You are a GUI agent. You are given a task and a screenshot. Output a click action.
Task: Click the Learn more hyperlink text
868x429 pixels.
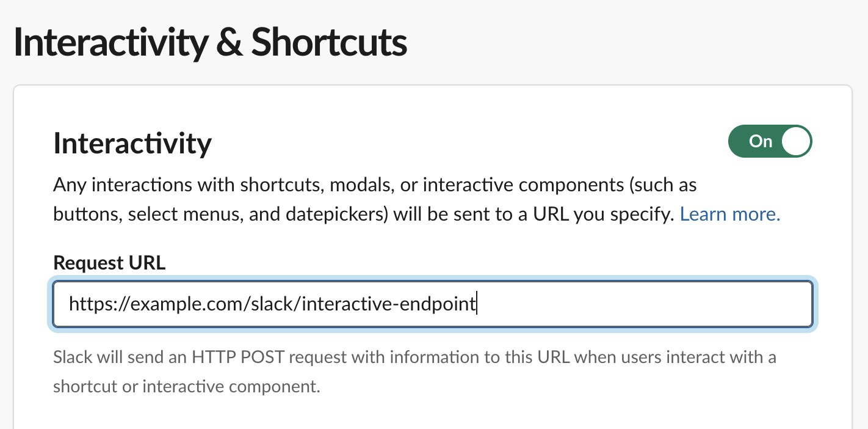pos(729,214)
